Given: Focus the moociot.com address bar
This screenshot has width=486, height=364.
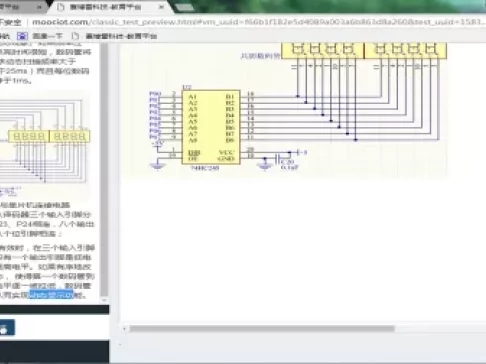Looking at the screenshot, I should pos(257,22).
